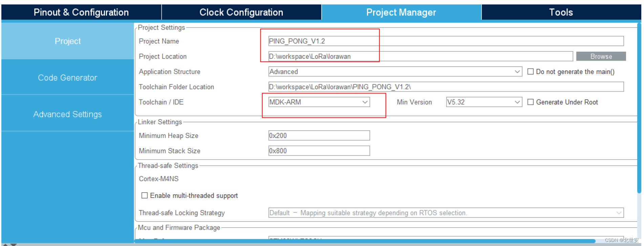Switch to the Pinout & Configuration tab
Image resolution: width=644 pixels, height=246 pixels.
pyautogui.click(x=81, y=12)
